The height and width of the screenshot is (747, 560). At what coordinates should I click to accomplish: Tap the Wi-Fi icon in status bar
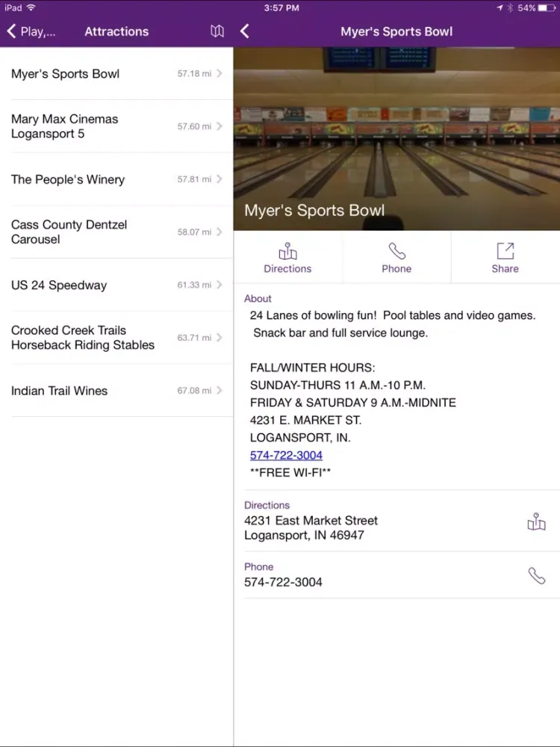click(x=31, y=7)
